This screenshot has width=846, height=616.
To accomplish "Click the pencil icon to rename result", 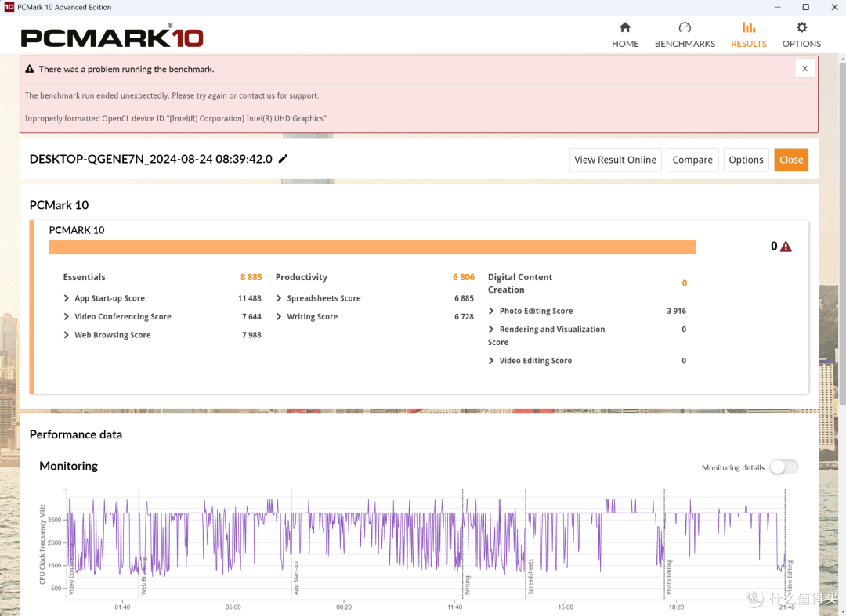I will point(283,158).
